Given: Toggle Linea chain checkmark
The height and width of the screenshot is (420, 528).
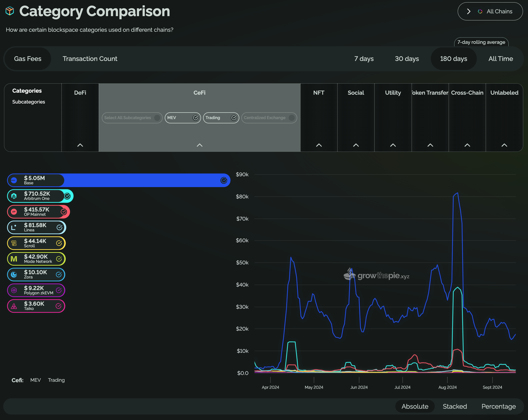Looking at the screenshot, I should [59, 227].
